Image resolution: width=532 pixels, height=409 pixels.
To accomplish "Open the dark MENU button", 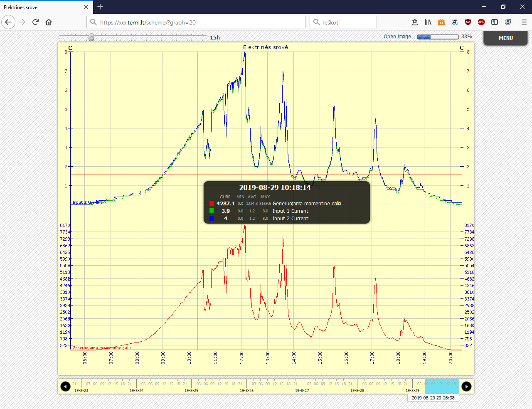I will click(505, 38).
